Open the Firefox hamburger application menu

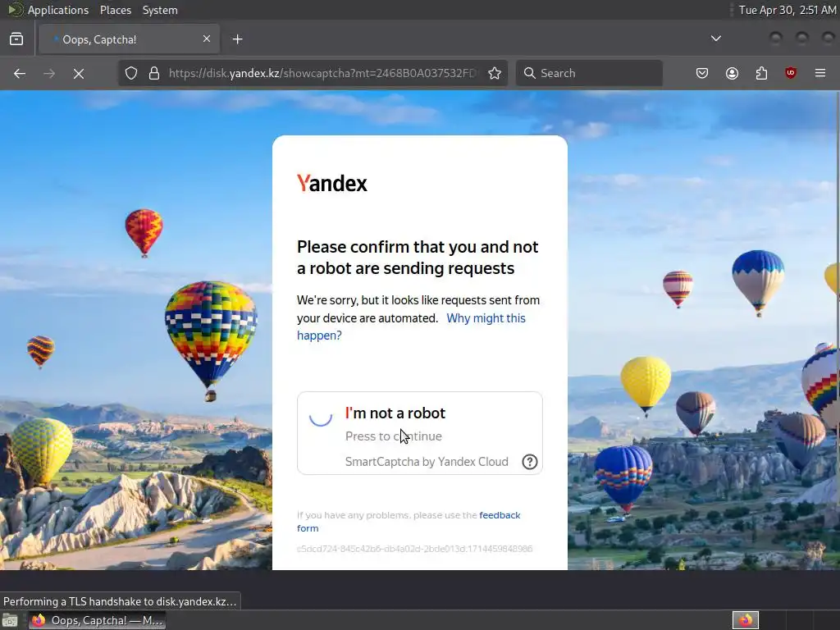(820, 73)
